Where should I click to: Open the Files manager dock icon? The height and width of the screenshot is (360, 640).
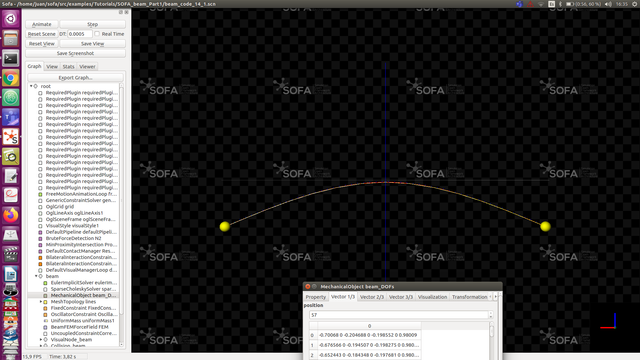click(x=10, y=39)
